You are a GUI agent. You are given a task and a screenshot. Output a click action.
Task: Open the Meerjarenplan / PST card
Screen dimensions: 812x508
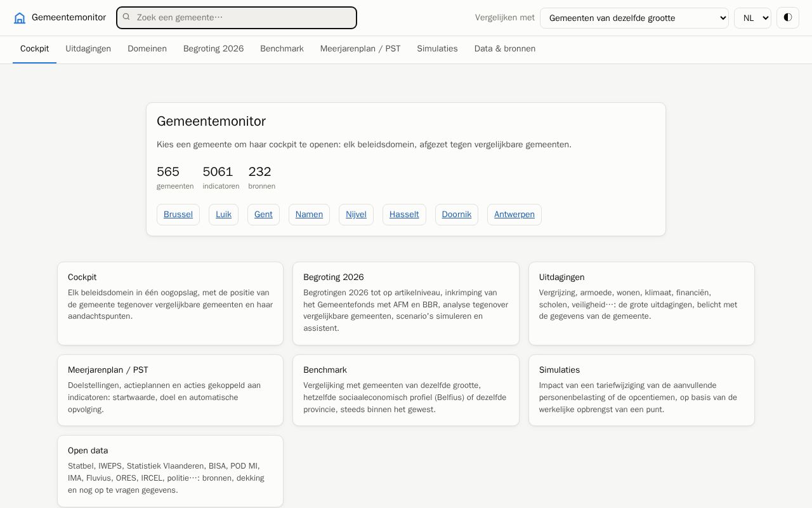(x=170, y=390)
